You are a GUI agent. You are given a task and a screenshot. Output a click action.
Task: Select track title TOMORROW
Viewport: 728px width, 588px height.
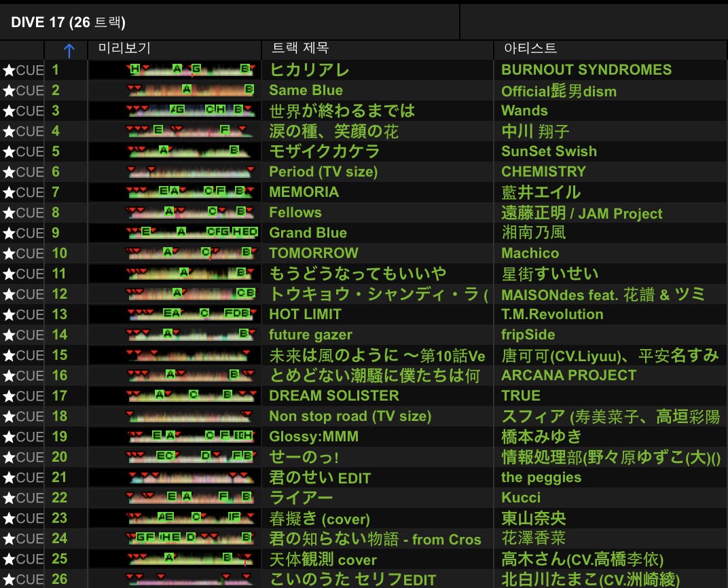[313, 253]
